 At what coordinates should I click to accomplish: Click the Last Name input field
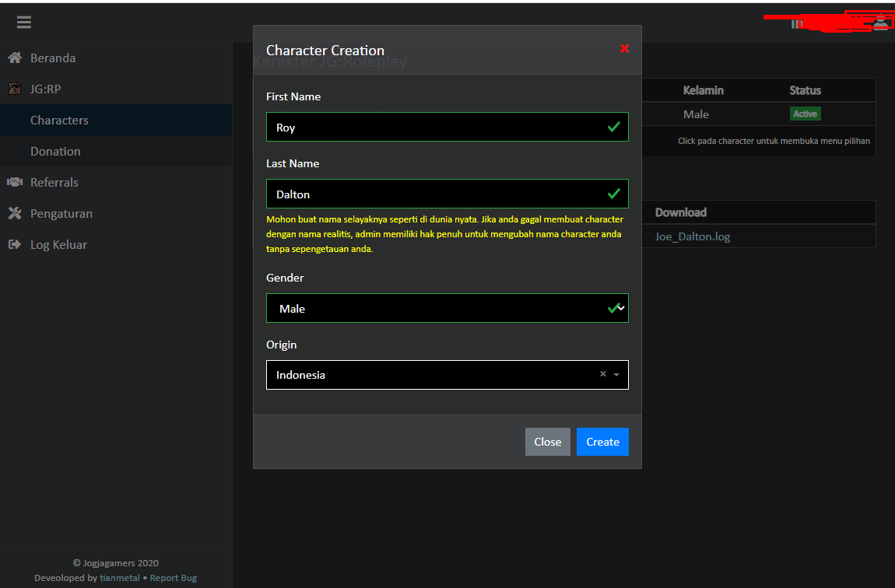coord(436,194)
